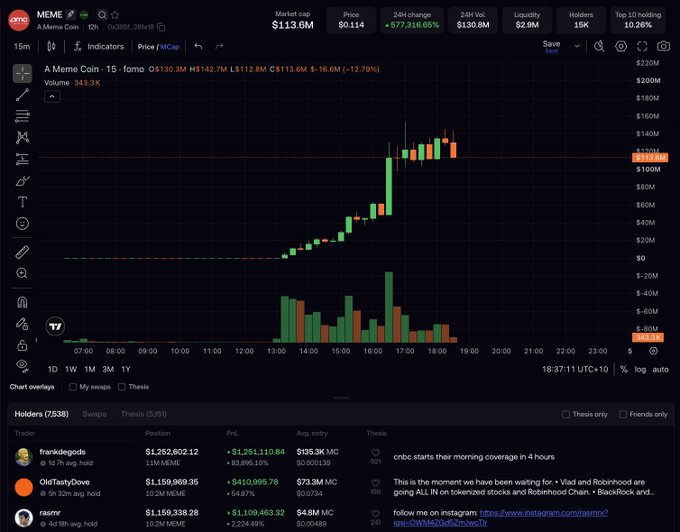Set chart range to 3M
680x532 pixels.
coord(108,369)
